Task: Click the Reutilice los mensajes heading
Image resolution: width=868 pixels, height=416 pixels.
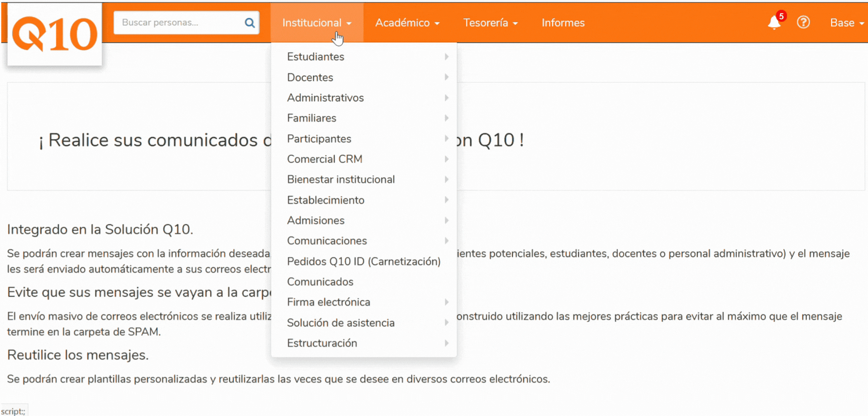Action: 78,355
